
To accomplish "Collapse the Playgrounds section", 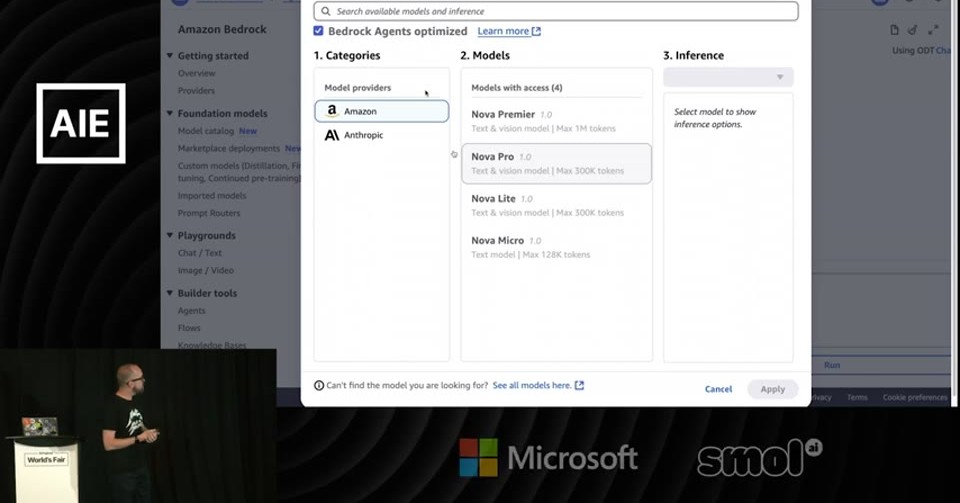I will click(x=170, y=235).
